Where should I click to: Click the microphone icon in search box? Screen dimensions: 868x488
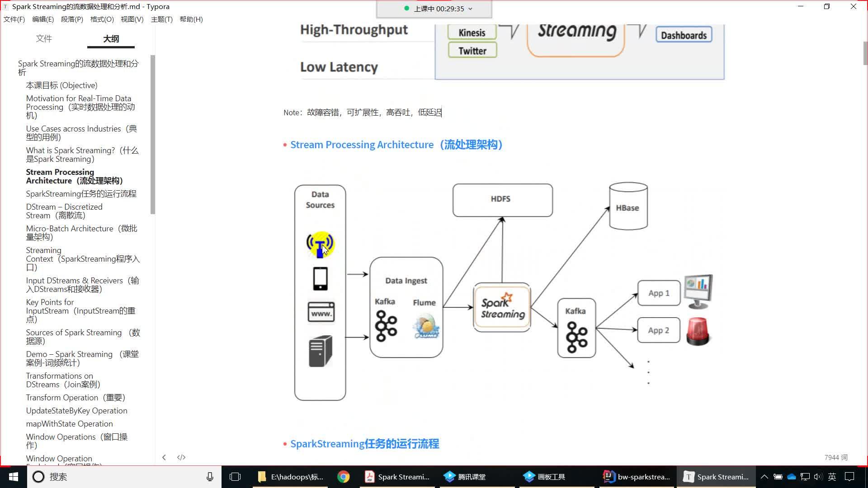point(210,477)
